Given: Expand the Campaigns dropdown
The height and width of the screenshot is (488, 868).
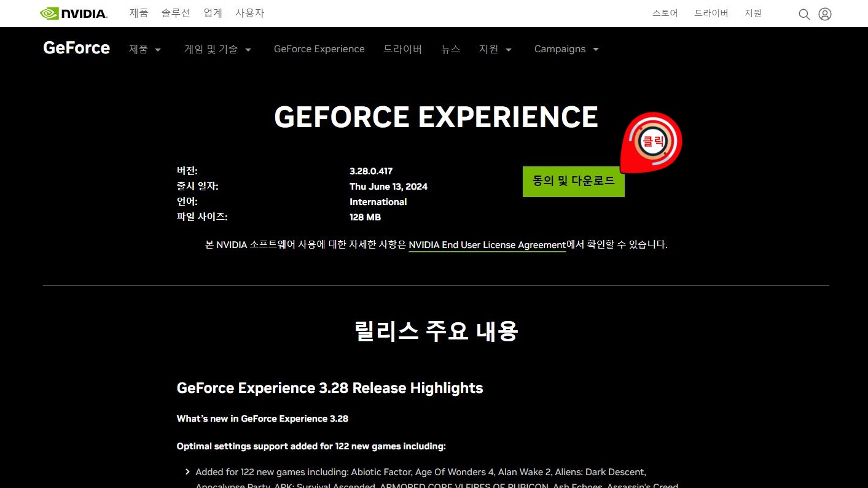Looking at the screenshot, I should tap(566, 49).
